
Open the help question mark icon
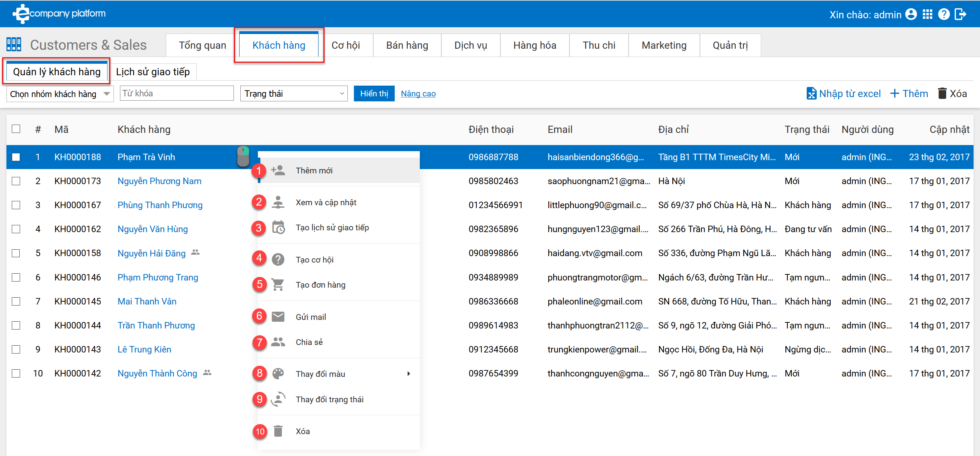[944, 14]
